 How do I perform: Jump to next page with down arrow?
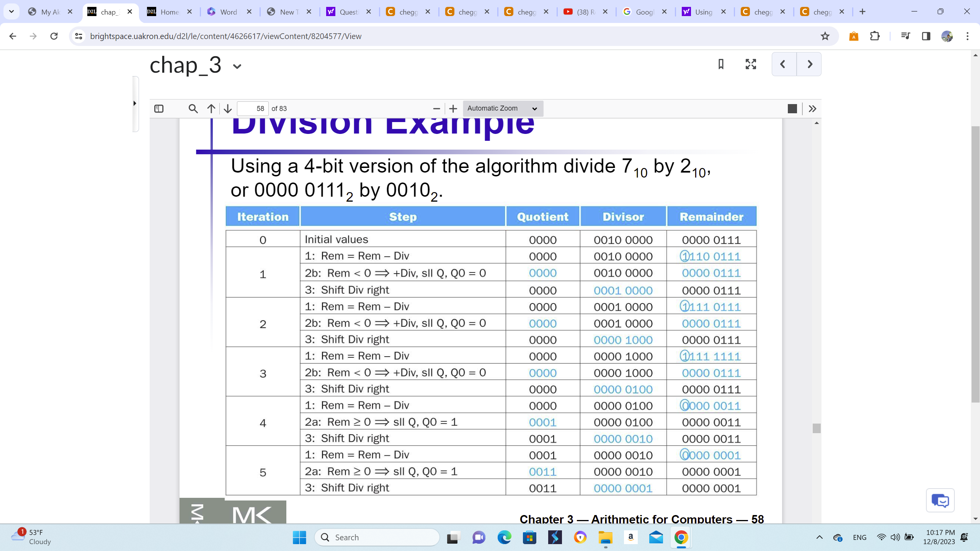227,109
